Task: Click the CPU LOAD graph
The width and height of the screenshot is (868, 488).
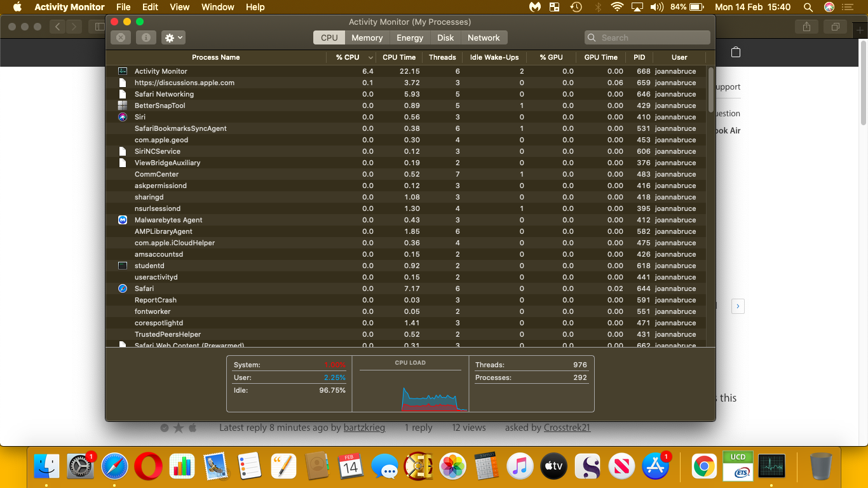Action: tap(410, 390)
